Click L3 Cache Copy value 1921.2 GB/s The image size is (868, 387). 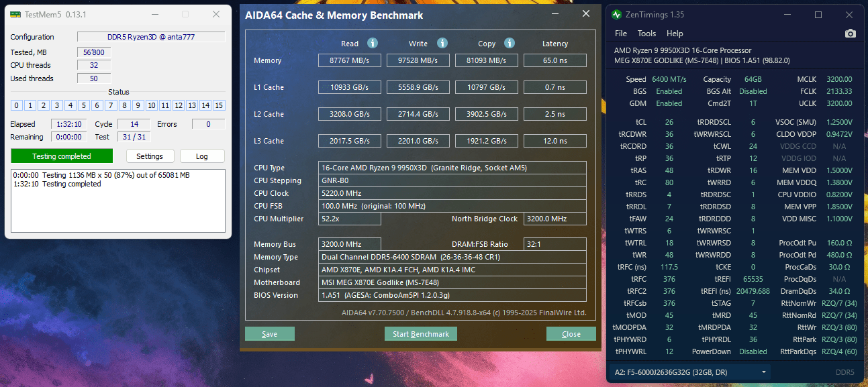click(487, 141)
